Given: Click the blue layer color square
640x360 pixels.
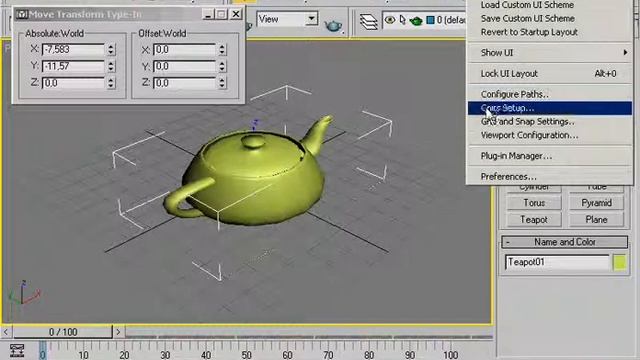Looking at the screenshot, I should [430, 20].
